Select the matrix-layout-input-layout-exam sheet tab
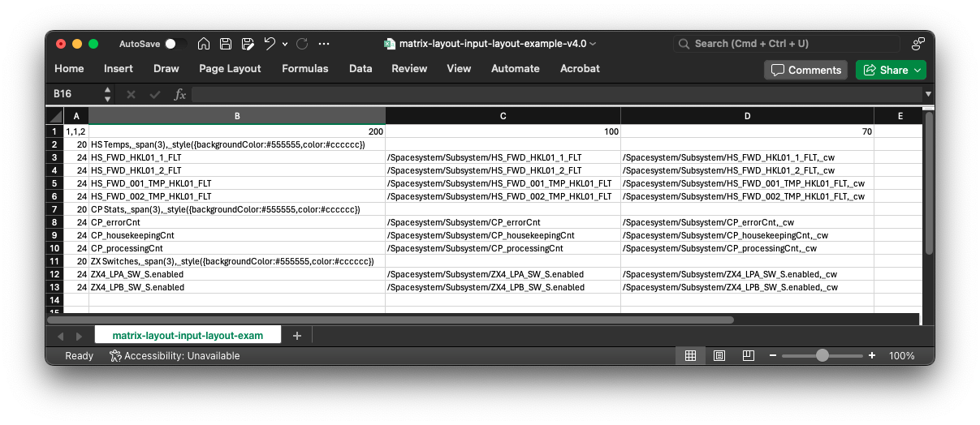980x425 pixels. 188,335
